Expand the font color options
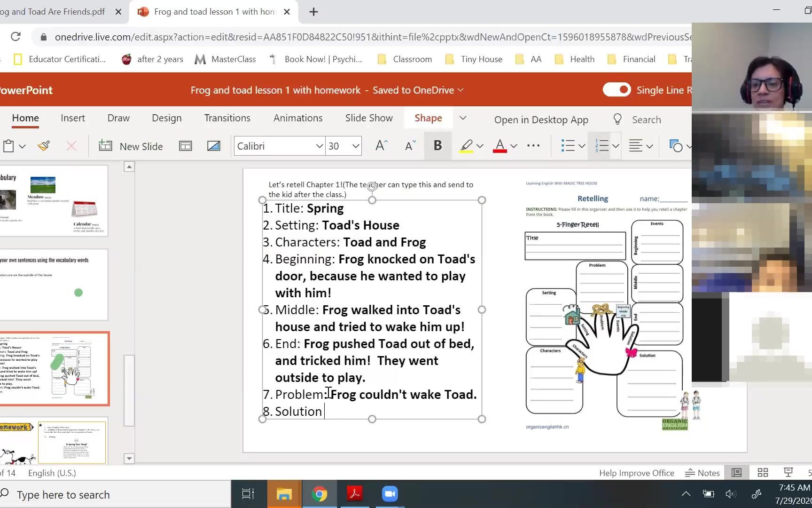 514,146
